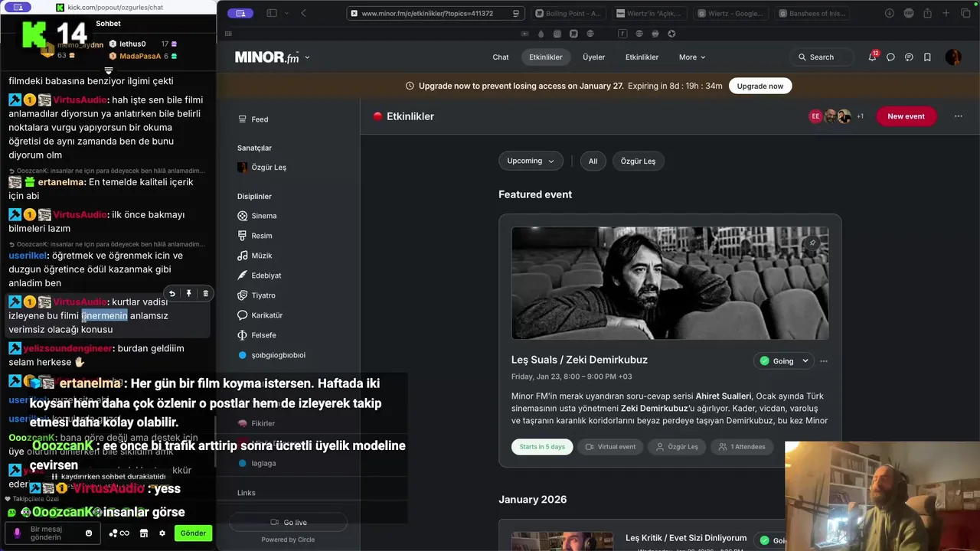Click the Go live button
980x551 pixels.
(288, 523)
